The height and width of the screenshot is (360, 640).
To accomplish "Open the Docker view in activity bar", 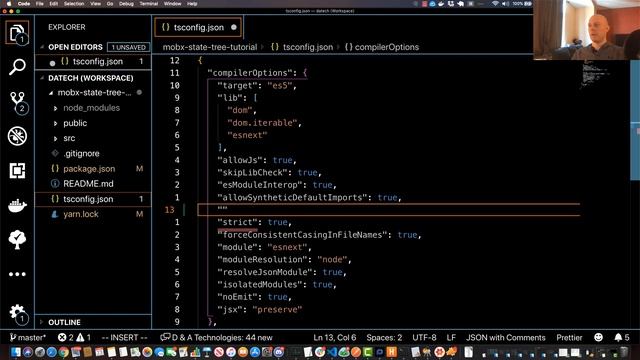I will [x=17, y=205].
